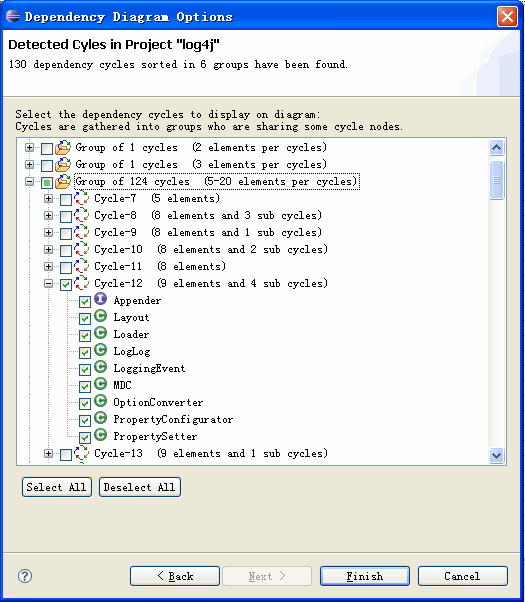
Task: Click the tree vertical scrollbar thumb
Action: tap(497, 180)
